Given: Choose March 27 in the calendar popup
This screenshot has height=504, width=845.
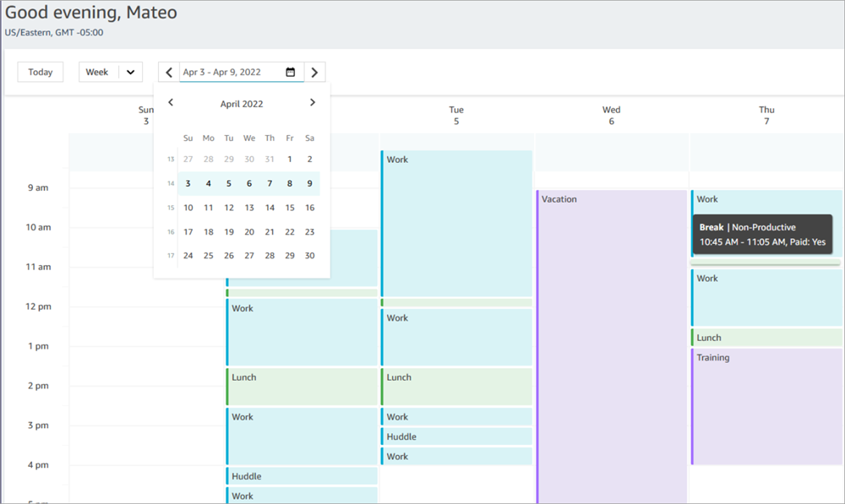Looking at the screenshot, I should click(x=188, y=159).
